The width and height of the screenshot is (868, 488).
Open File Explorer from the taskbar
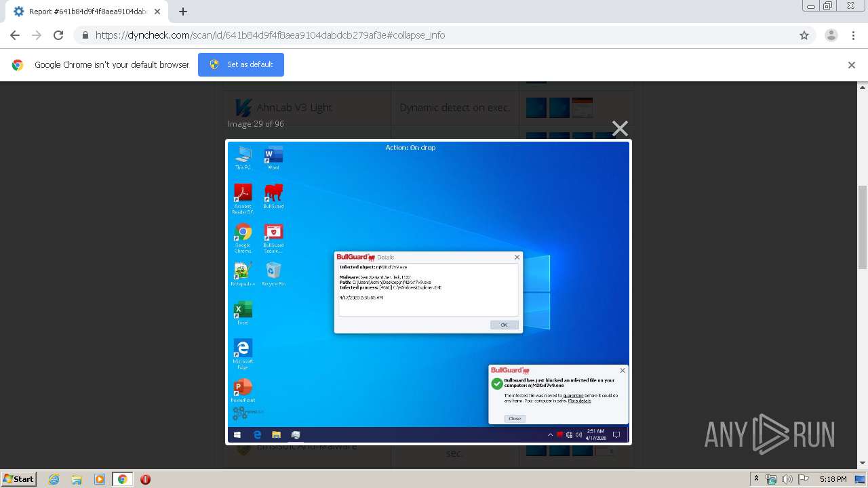[77, 479]
